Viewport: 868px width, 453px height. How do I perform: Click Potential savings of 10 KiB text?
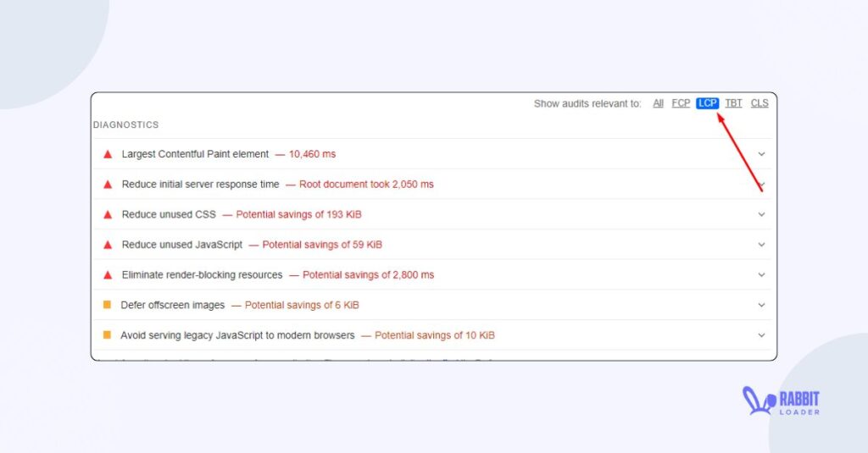(x=435, y=335)
